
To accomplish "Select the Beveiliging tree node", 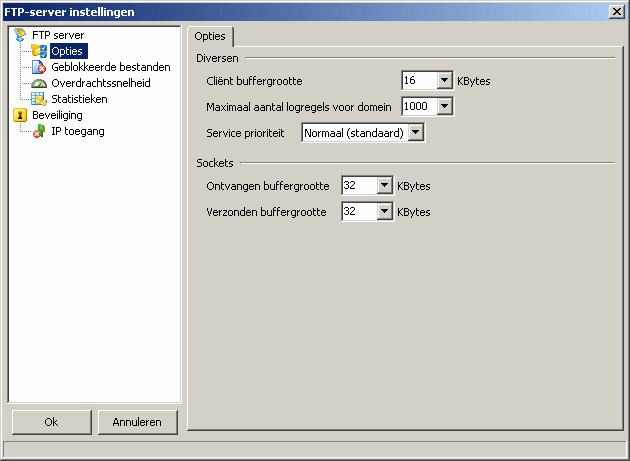I will 57,115.
